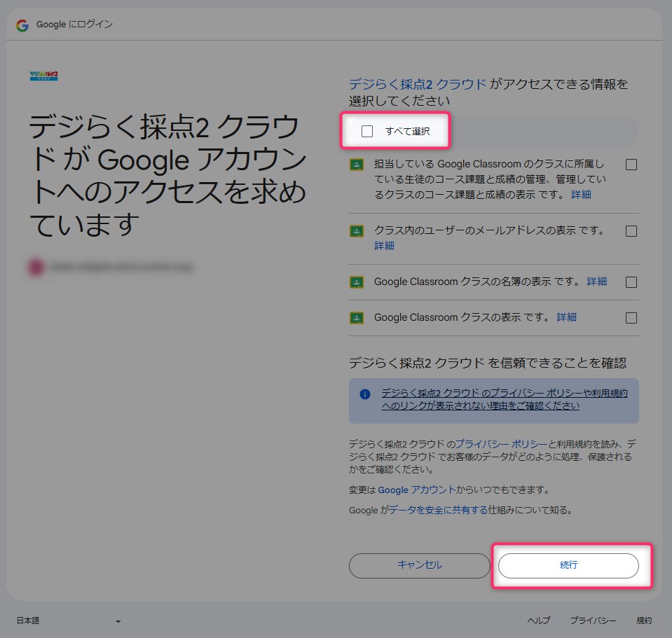Click the info icon in the blue notice box
The height and width of the screenshot is (638, 672).
(364, 394)
